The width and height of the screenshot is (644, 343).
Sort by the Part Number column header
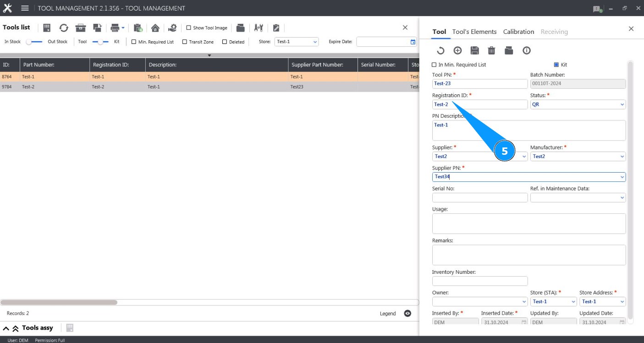point(55,65)
